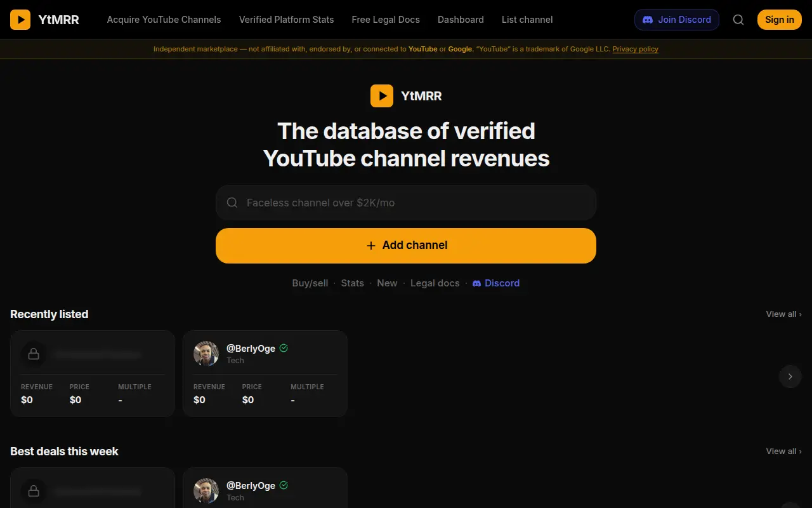Viewport: 812px width, 508px height.
Task: Select List channel in navigation
Action: point(527,20)
